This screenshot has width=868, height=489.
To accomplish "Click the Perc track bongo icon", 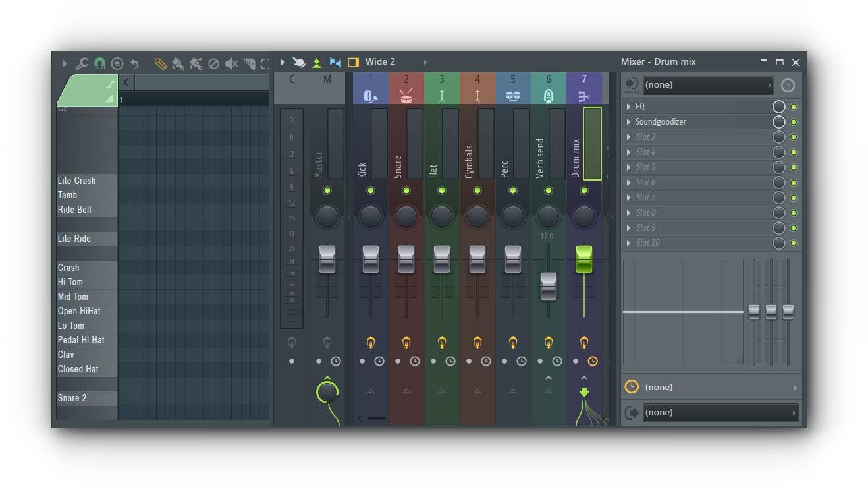I will [512, 96].
